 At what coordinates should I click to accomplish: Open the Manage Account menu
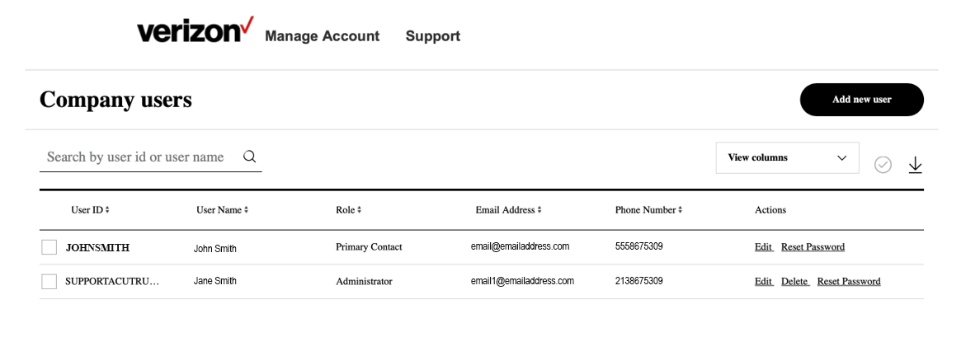[322, 36]
